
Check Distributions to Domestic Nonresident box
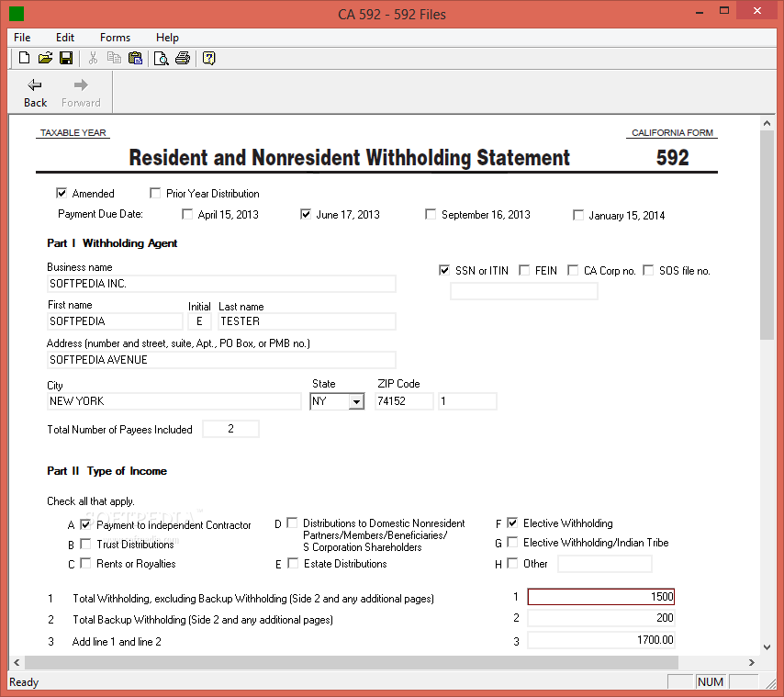[x=293, y=523]
